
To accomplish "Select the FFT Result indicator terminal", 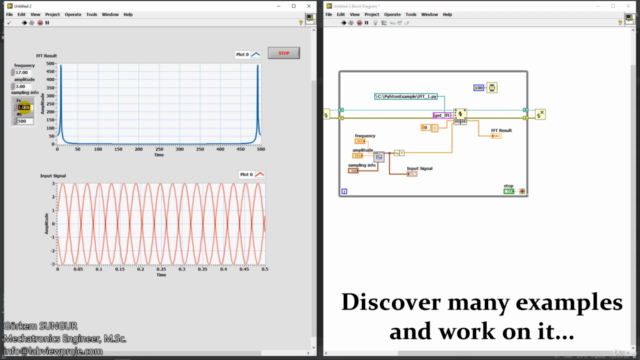I will click(x=496, y=136).
